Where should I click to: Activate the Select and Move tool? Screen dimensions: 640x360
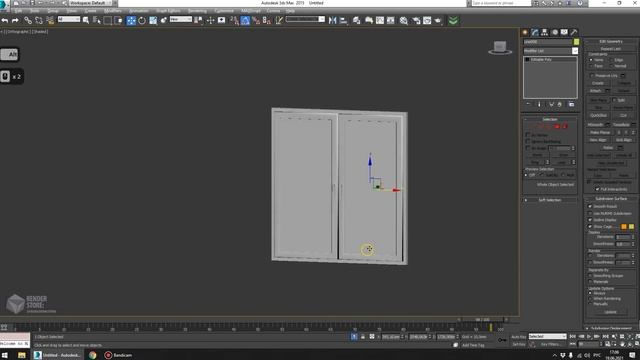pyautogui.click(x=131, y=20)
